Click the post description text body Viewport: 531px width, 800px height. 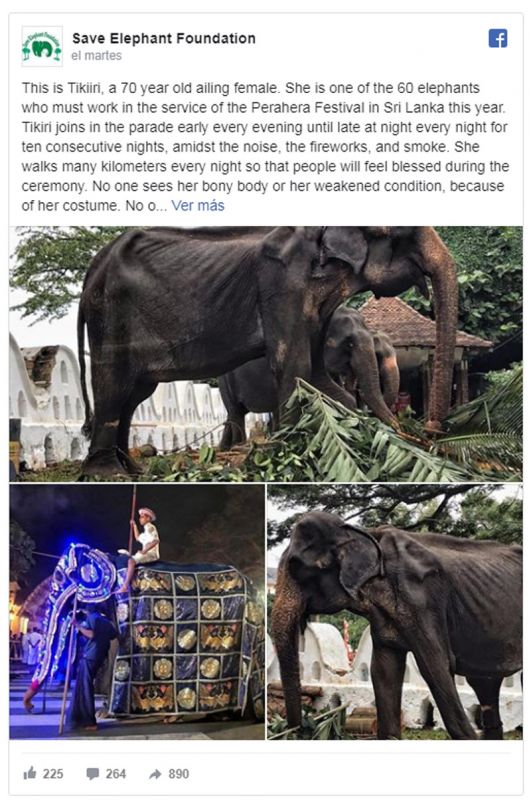[265, 147]
